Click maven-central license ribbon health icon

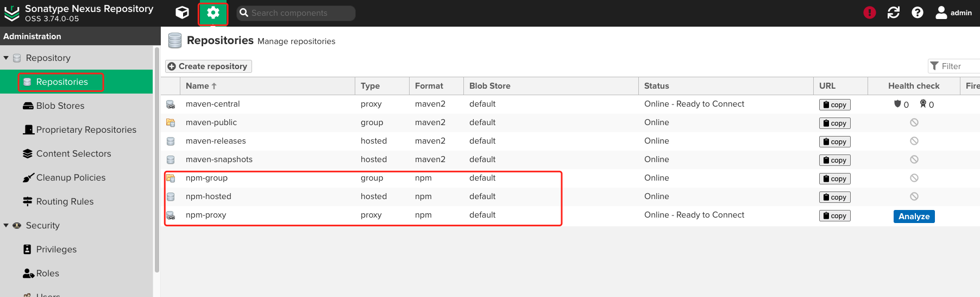pos(923,104)
